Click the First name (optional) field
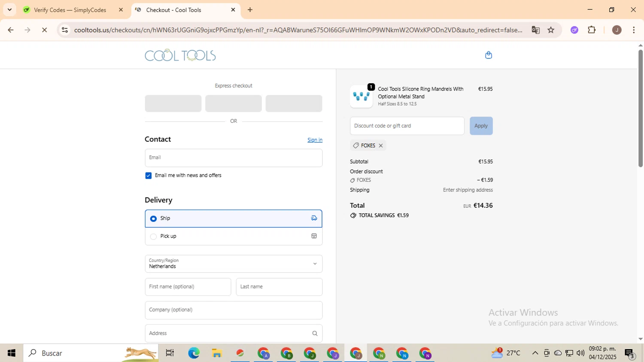644x362 pixels. [188, 287]
